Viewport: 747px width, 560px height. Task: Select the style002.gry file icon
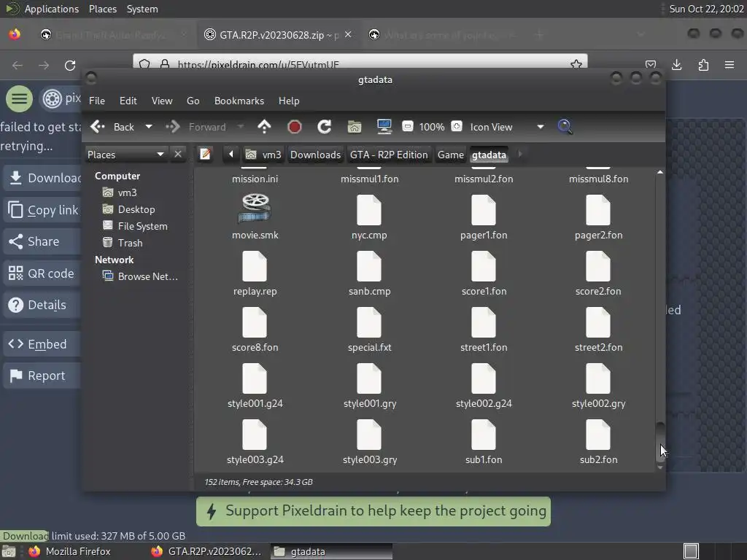(598, 378)
